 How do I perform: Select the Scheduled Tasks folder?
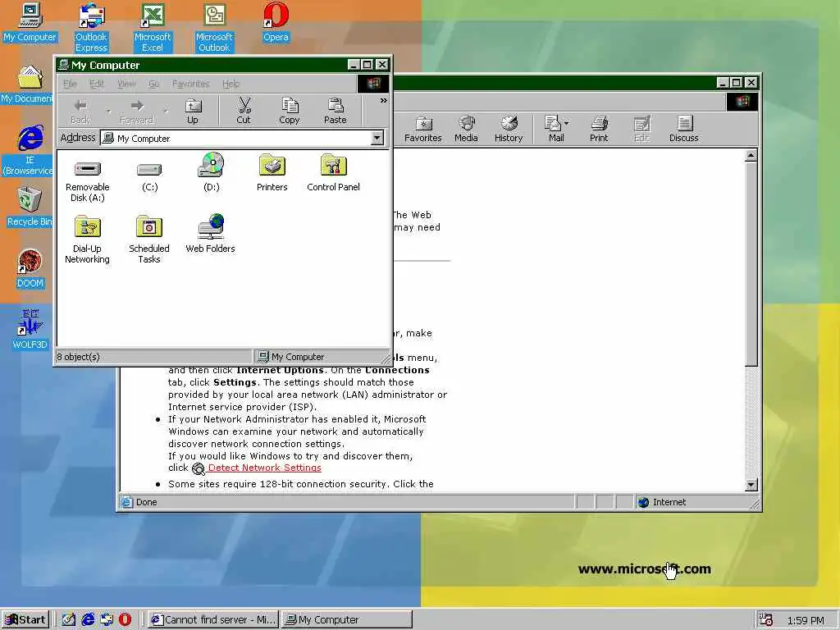pyautogui.click(x=149, y=240)
